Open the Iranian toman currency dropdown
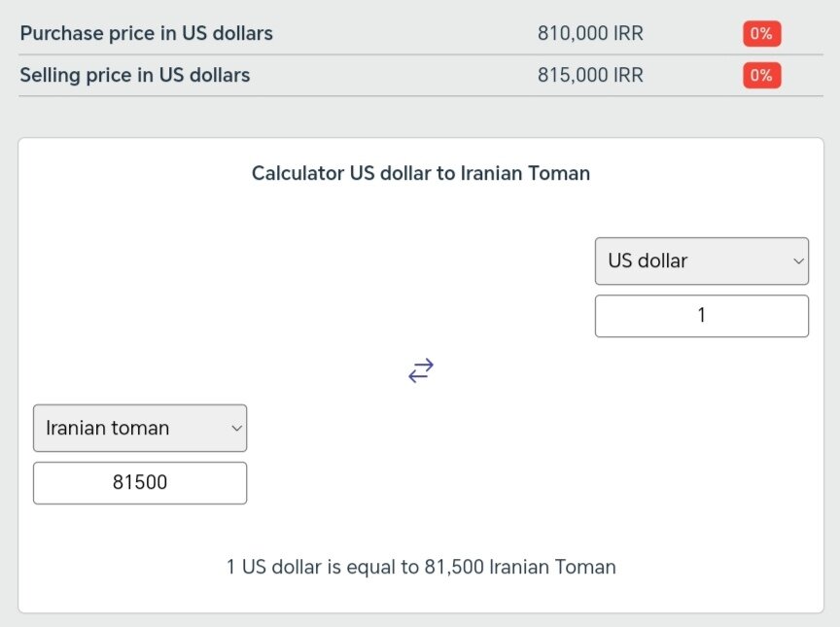 (x=139, y=428)
